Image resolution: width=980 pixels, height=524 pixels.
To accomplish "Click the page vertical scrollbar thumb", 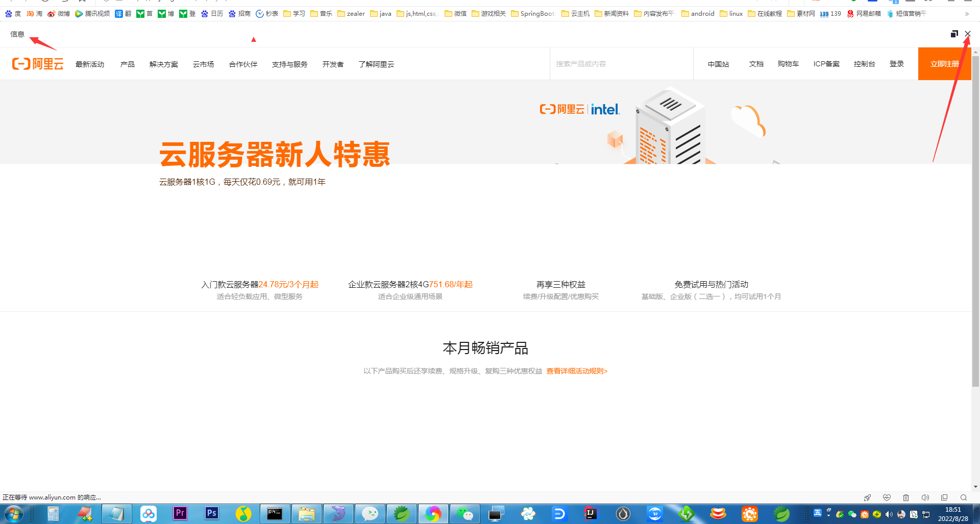I will [x=975, y=221].
